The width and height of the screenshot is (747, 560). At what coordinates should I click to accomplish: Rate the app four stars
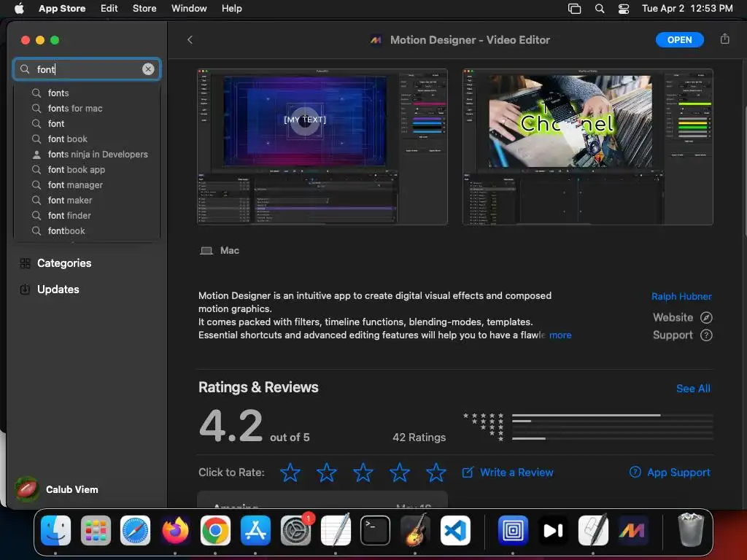coord(400,472)
